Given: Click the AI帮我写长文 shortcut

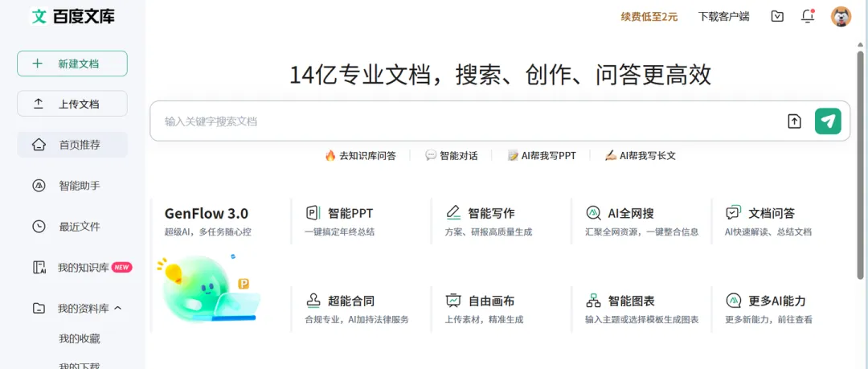Looking at the screenshot, I should tap(641, 156).
